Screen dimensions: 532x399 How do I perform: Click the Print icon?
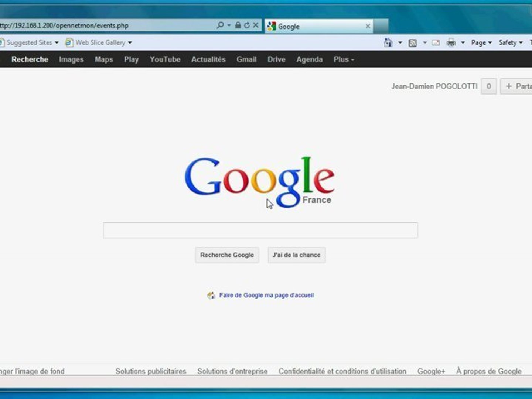point(451,42)
